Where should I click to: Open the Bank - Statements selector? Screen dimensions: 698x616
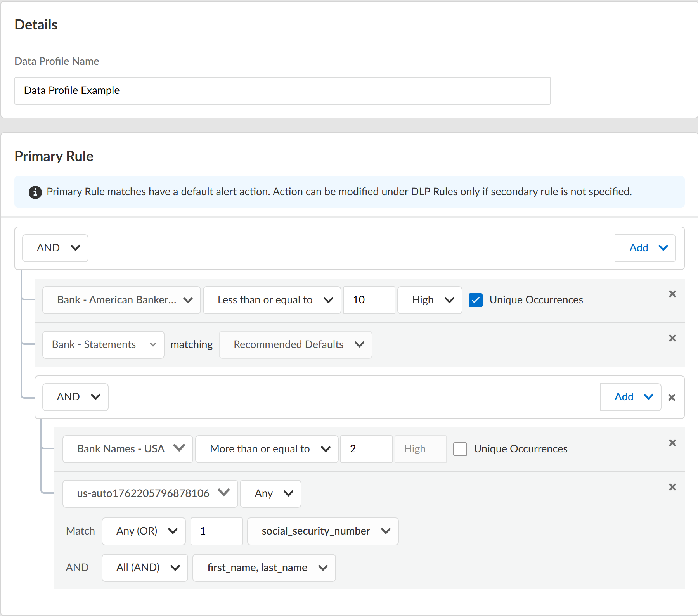pos(103,345)
